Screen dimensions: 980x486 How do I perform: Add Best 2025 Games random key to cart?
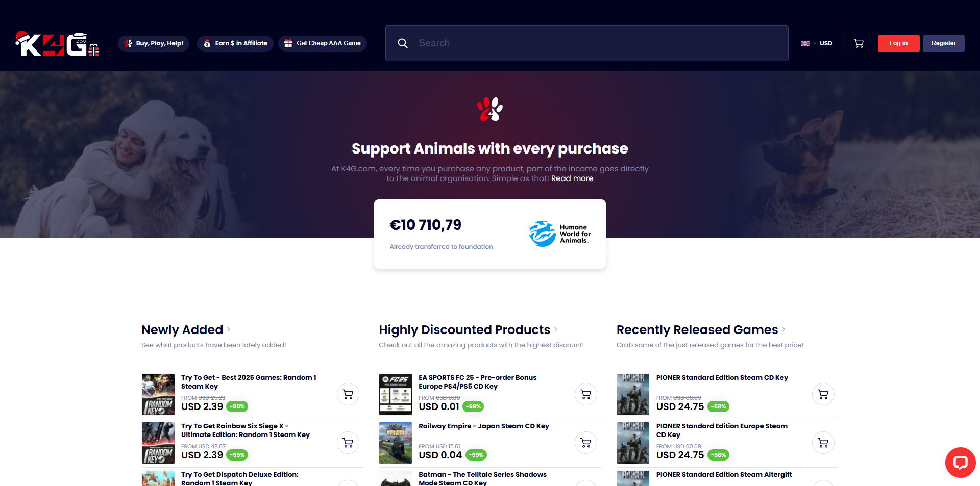[x=348, y=394]
